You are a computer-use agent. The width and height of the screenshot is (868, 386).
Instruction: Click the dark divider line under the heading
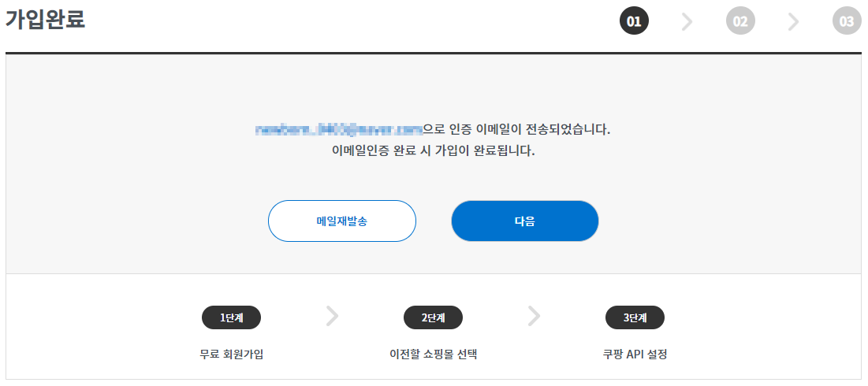coord(434,53)
